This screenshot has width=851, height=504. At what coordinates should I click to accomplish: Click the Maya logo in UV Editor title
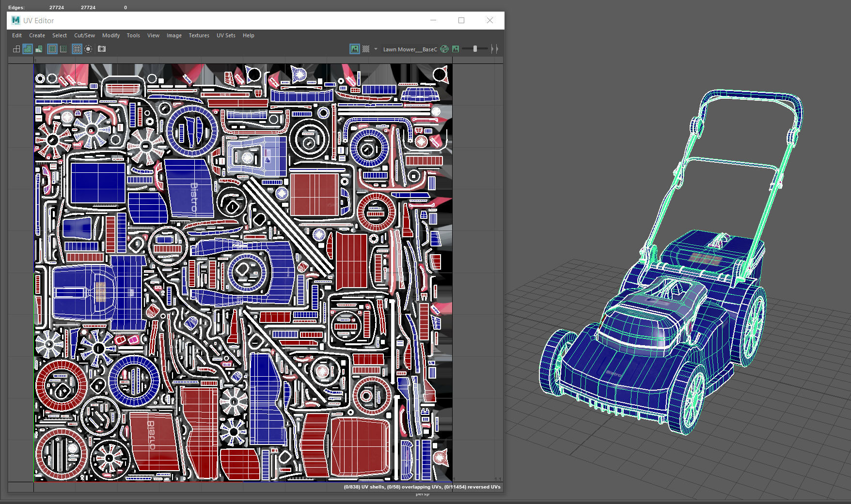tap(16, 20)
